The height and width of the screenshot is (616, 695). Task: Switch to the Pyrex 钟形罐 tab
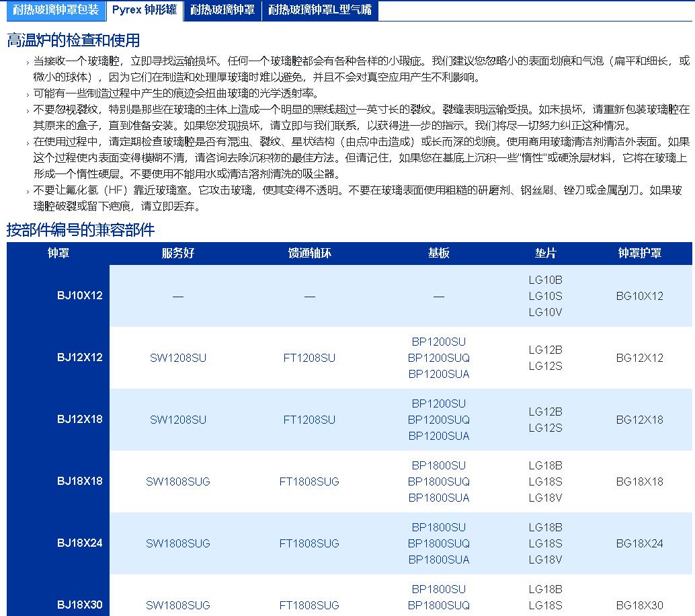(x=145, y=10)
